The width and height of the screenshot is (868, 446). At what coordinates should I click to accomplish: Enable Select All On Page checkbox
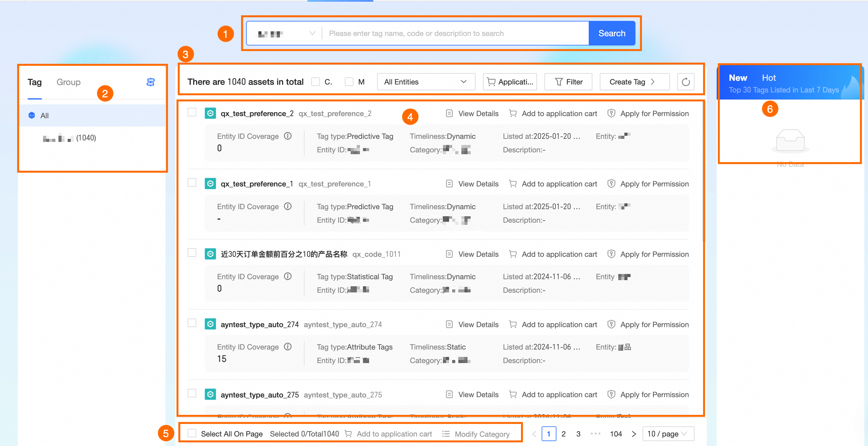coord(192,433)
